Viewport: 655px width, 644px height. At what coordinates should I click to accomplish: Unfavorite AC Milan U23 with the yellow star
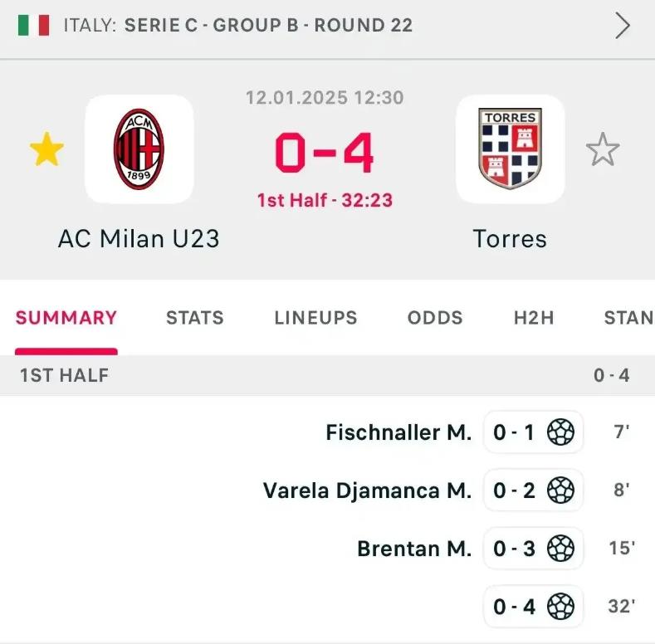coord(46,149)
